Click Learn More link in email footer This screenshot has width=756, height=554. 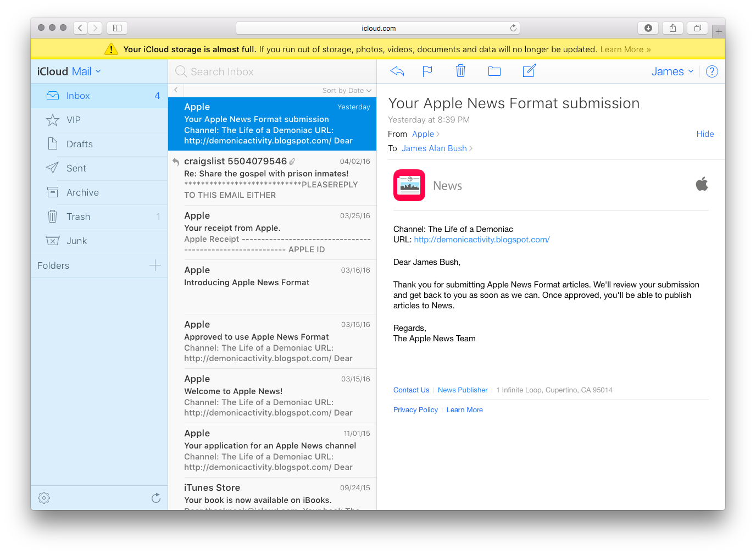click(x=464, y=410)
